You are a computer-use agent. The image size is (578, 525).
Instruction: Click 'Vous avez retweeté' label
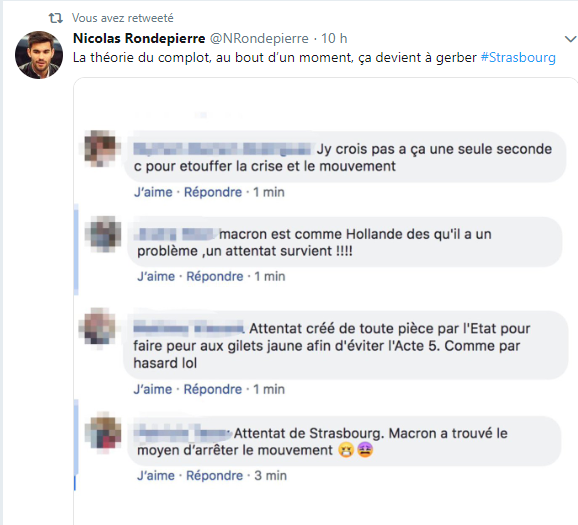pos(122,18)
